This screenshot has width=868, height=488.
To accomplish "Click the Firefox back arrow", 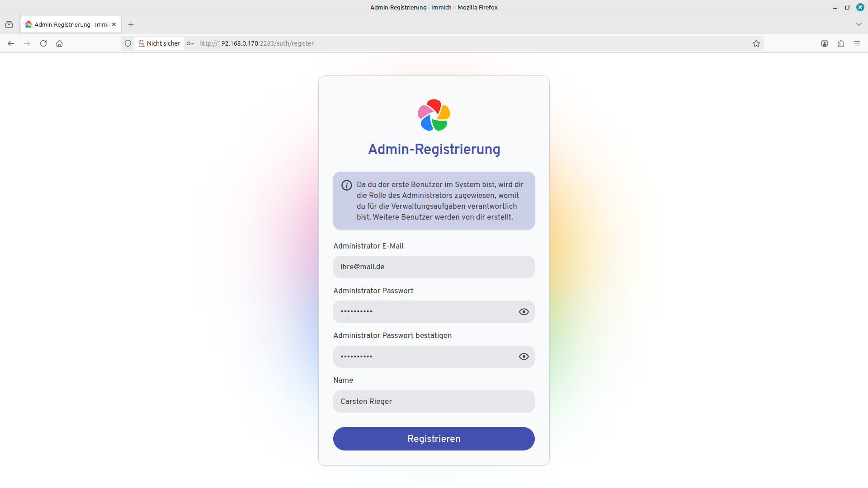I will point(11,43).
